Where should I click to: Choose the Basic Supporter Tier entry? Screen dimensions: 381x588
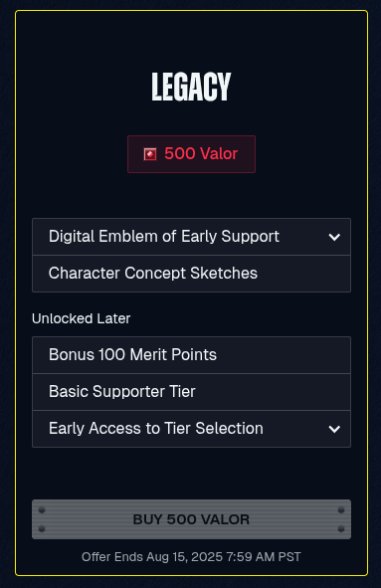click(x=191, y=391)
